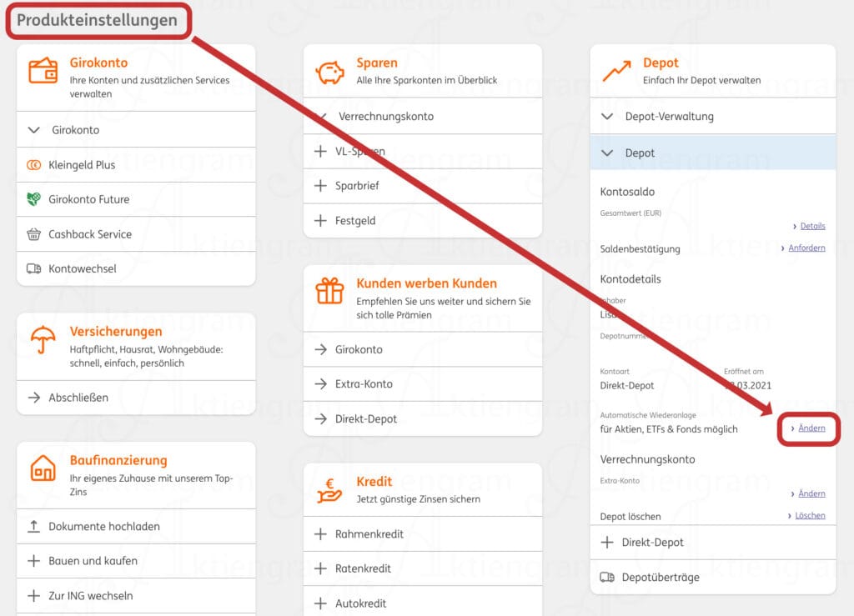Click the Girokonto wallet icon

click(43, 71)
